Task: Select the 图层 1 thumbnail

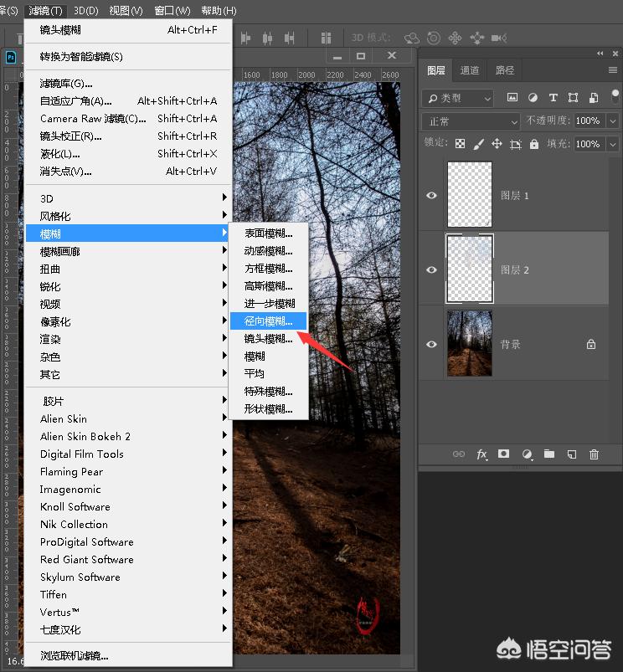Action: [x=470, y=195]
